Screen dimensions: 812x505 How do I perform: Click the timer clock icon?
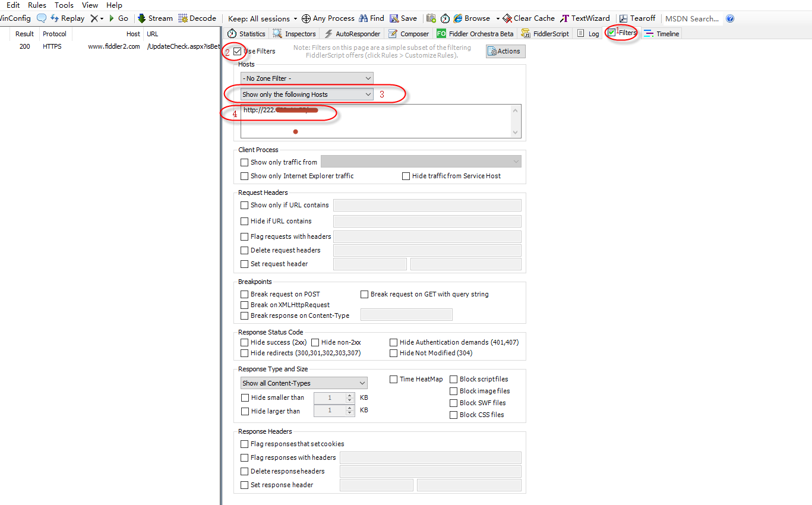(x=445, y=18)
